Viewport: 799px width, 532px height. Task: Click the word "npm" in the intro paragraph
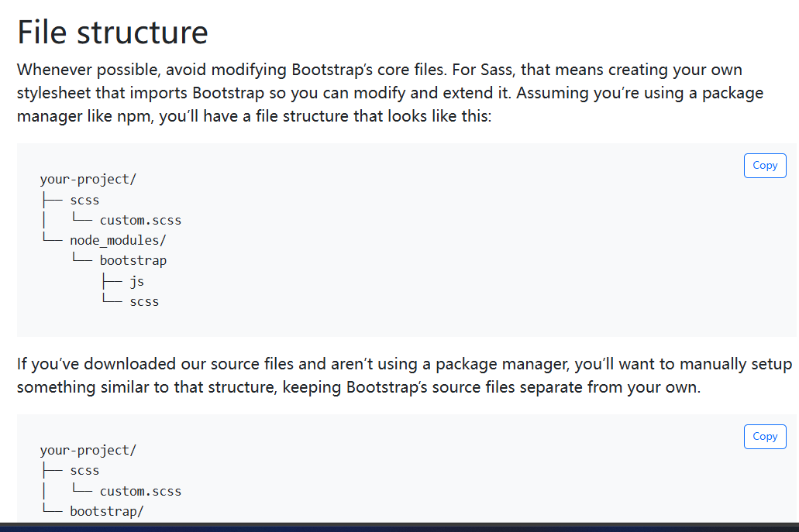click(133, 117)
